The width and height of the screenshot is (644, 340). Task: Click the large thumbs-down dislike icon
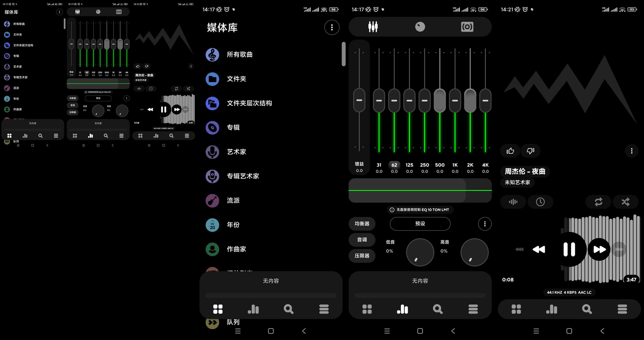click(x=530, y=151)
